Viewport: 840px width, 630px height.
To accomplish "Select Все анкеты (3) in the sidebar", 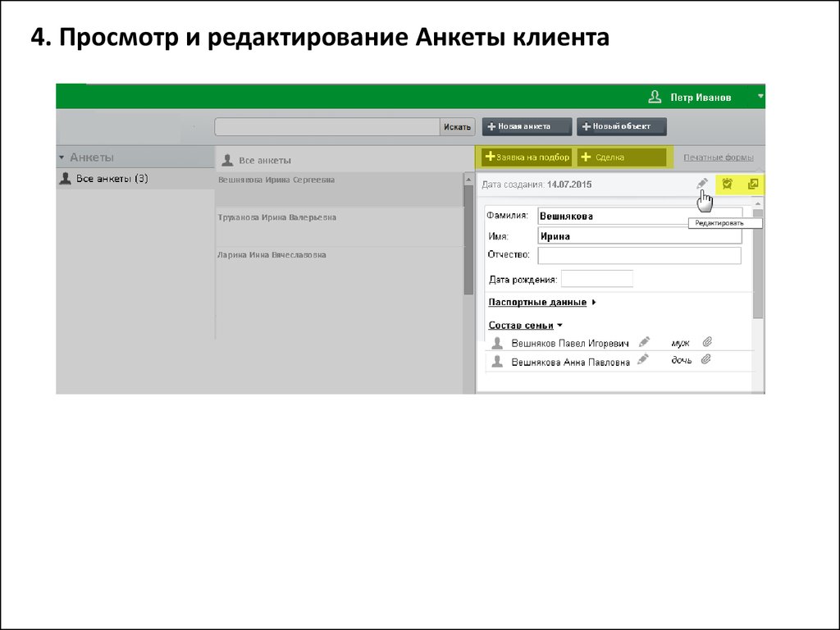I will coord(112,178).
